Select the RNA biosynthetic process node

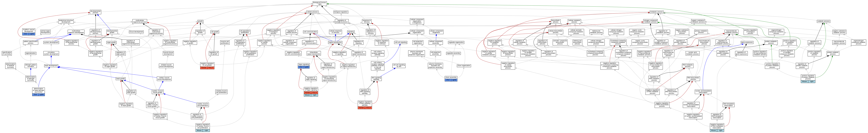click(x=693, y=78)
